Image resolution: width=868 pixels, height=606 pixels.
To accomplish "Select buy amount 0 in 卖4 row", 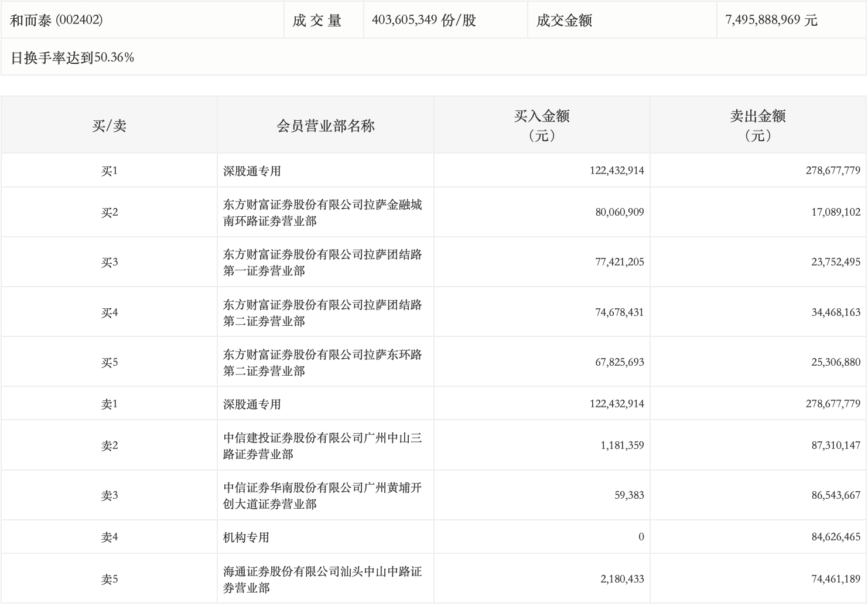I will pyautogui.click(x=641, y=537).
